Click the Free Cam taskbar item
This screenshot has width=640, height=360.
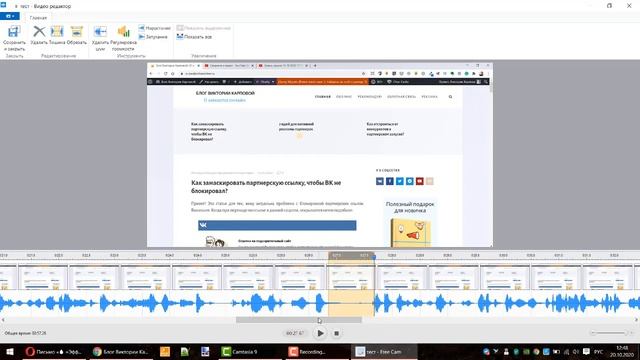(x=384, y=351)
